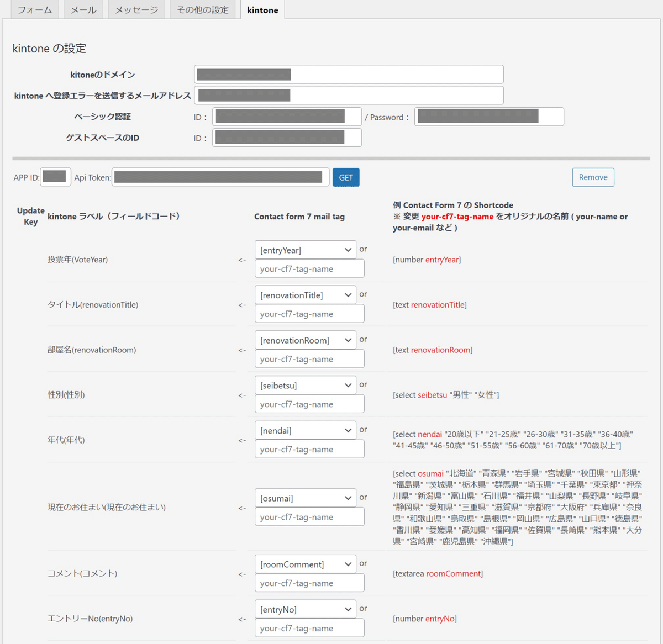This screenshot has height=644, width=663.
Task: Click the コメント(コメント) label
Action: pos(82,573)
